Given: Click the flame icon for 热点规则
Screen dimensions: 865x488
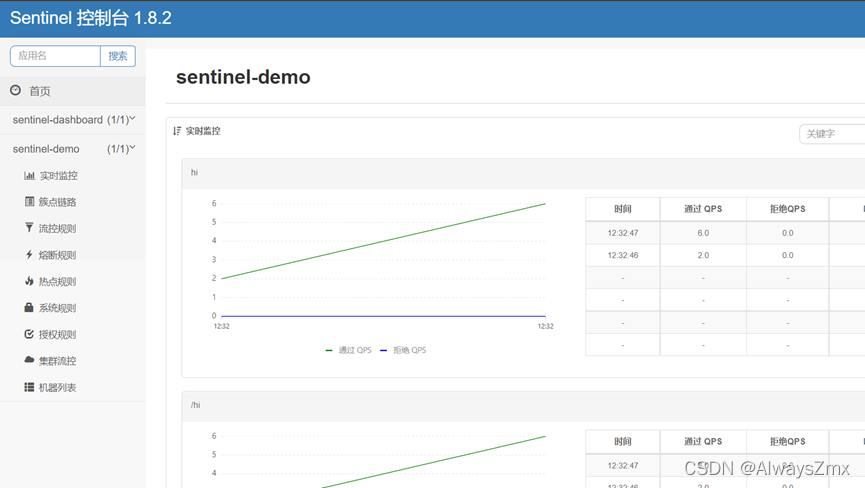Looking at the screenshot, I should [29, 281].
